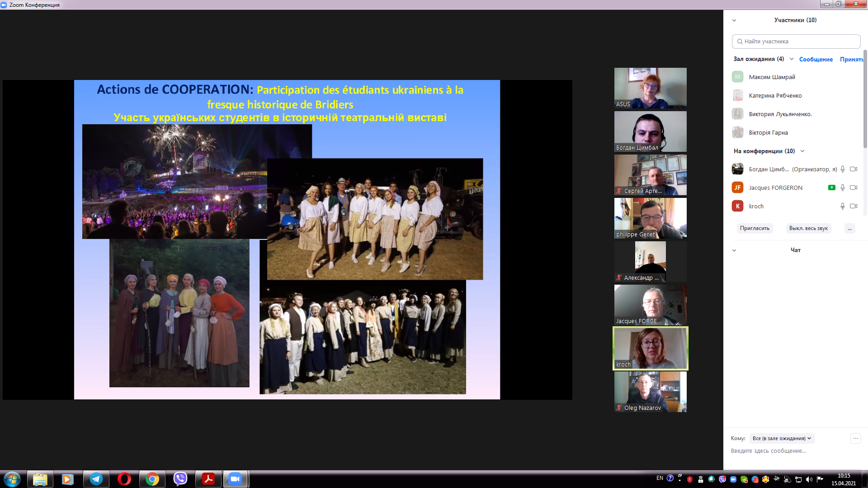Open the Кому recipient dropdown
Viewport: 868px width, 488px height.
click(x=782, y=438)
